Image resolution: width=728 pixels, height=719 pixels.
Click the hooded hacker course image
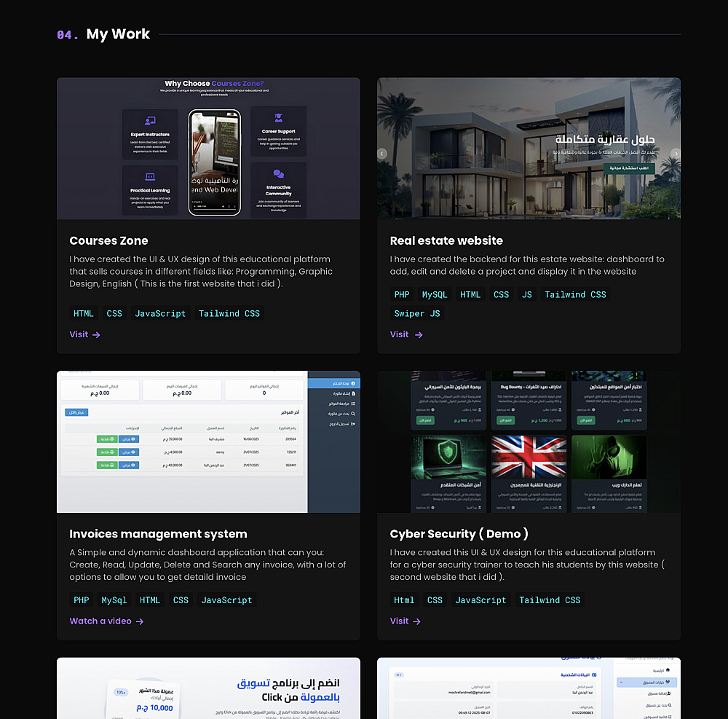(609, 457)
